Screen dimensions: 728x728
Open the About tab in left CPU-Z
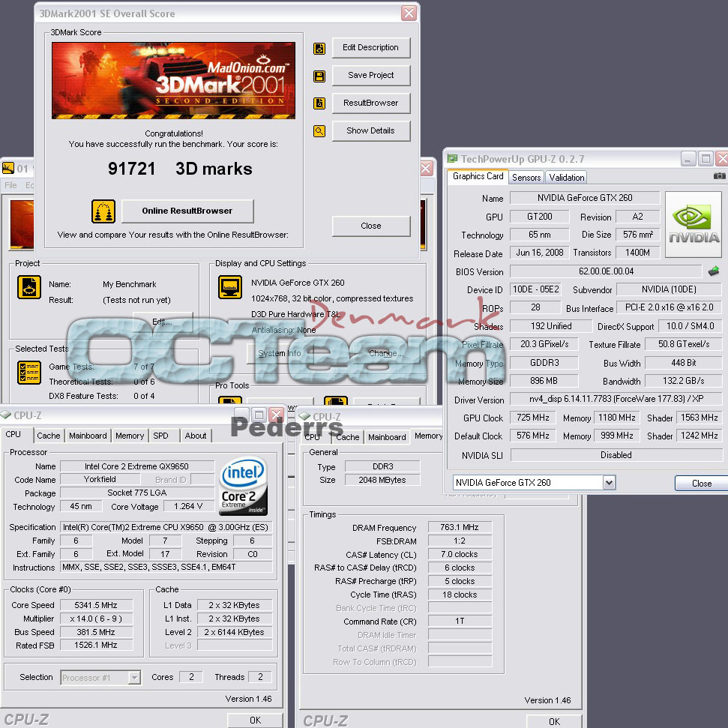(x=196, y=436)
